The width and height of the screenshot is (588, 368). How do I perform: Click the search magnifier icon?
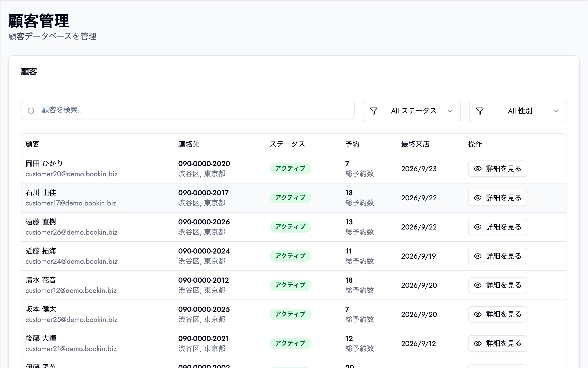(31, 111)
